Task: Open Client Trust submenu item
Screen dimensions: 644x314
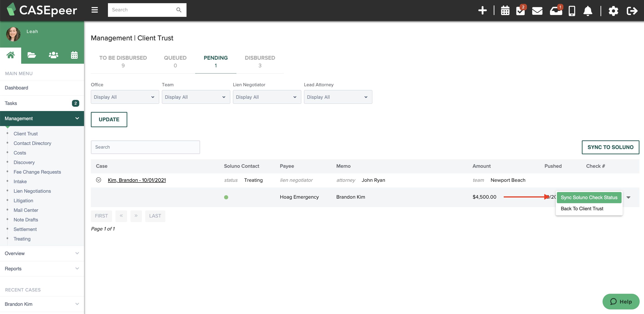Action: point(26,134)
